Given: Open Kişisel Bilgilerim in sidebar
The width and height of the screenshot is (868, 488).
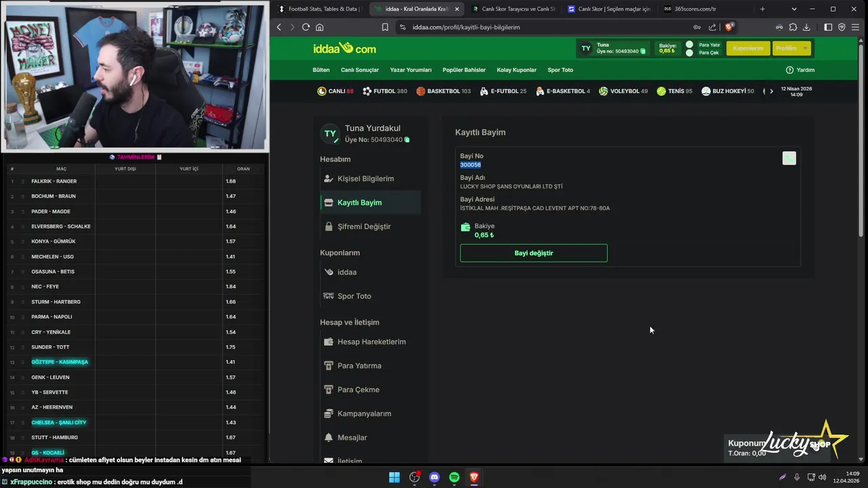Looking at the screenshot, I should tap(370, 178).
